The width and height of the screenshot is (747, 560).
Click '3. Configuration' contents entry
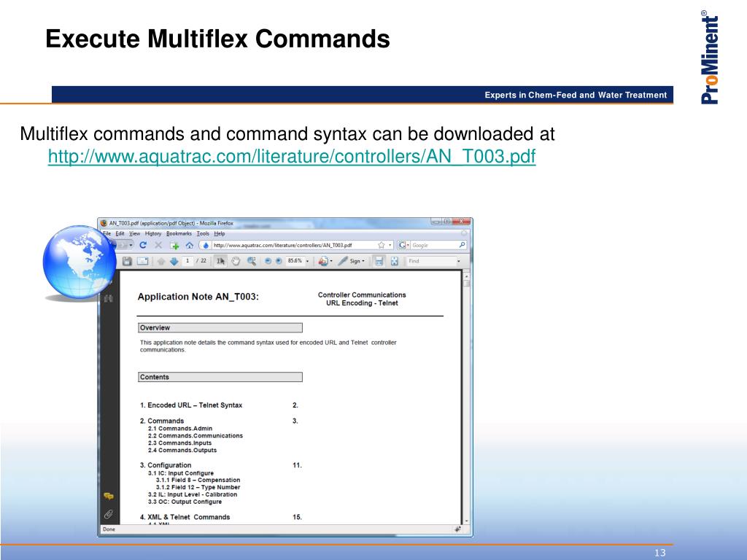[x=166, y=465]
